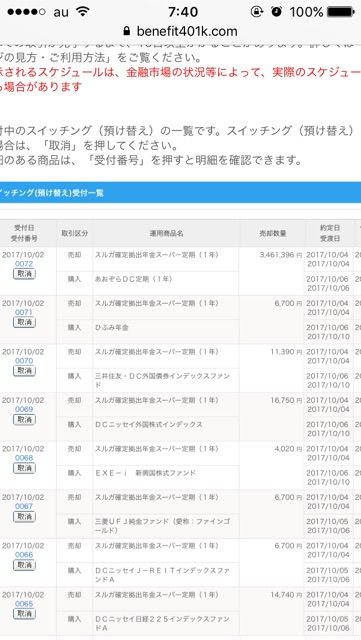Viewport: 361px width, 640px height.
Task: Tap the 取引区分 column header
Action: click(74, 233)
